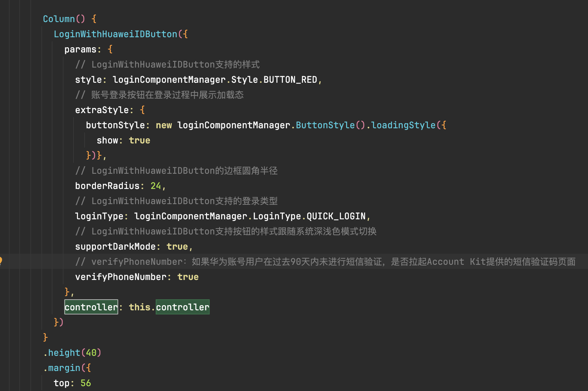Click the loginType property name
The height and width of the screenshot is (391, 588).
coord(99,216)
